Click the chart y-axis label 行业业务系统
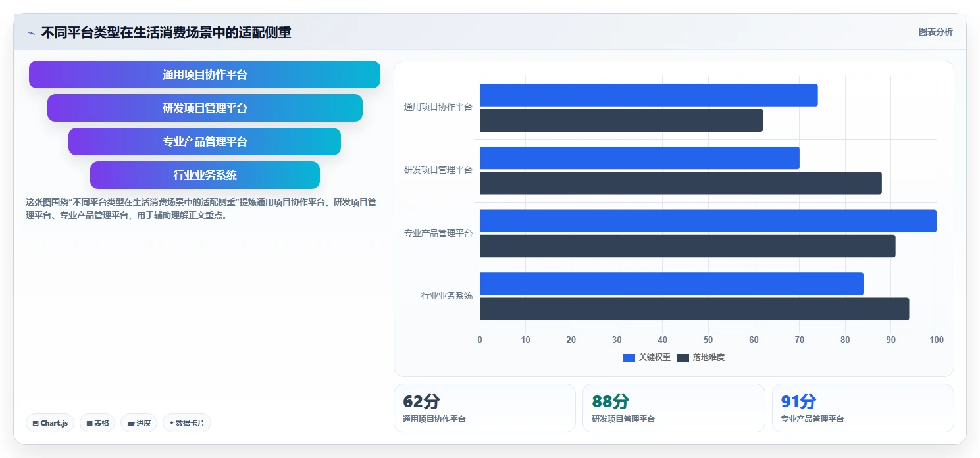The image size is (980, 458). (x=447, y=295)
